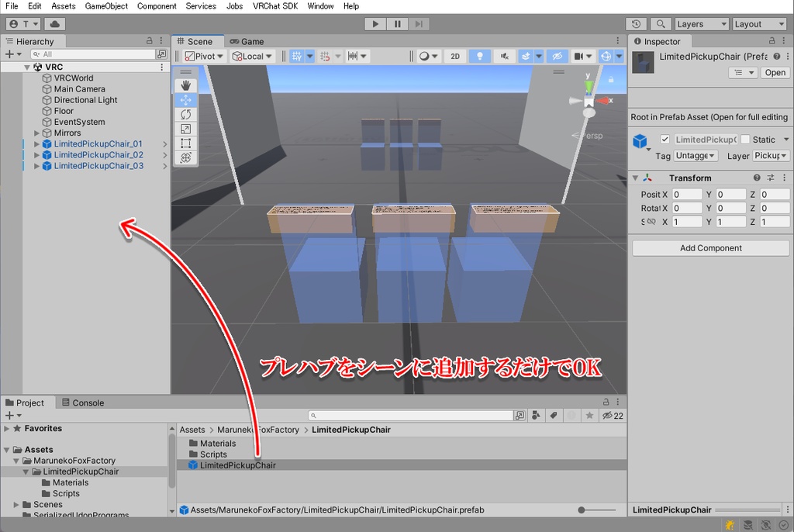Image resolution: width=794 pixels, height=532 pixels.
Task: Switch to the Console tab
Action: (x=83, y=402)
